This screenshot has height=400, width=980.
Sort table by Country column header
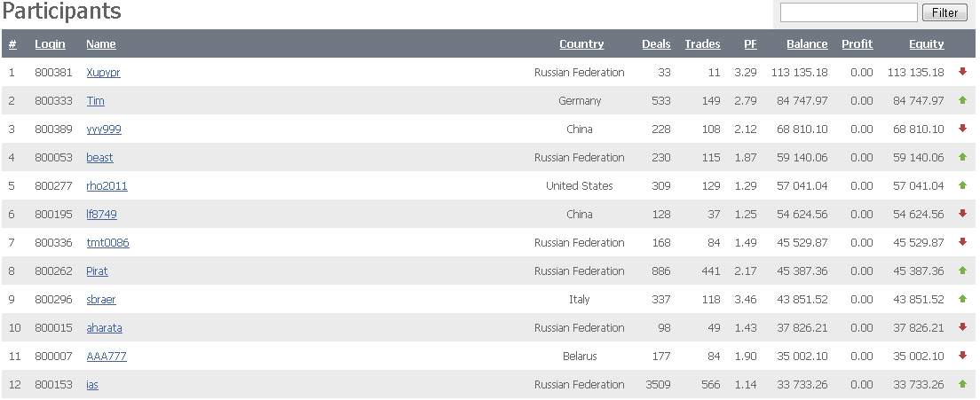pos(581,44)
